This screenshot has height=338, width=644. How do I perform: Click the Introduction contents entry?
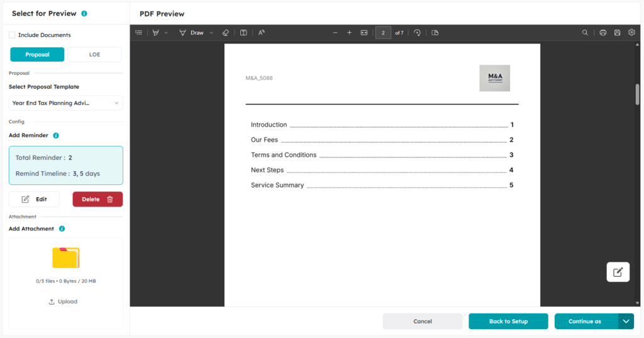tap(382, 125)
